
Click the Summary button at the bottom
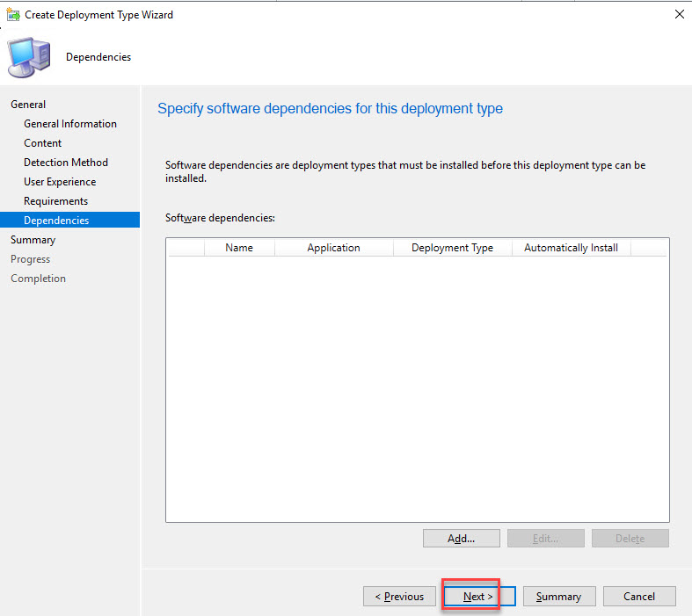coord(558,597)
